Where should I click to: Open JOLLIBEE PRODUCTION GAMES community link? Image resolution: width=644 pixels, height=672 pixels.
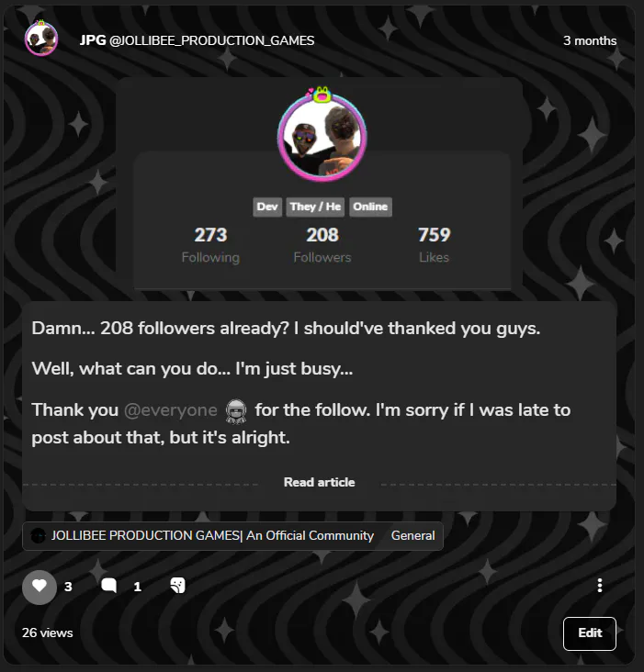point(212,536)
